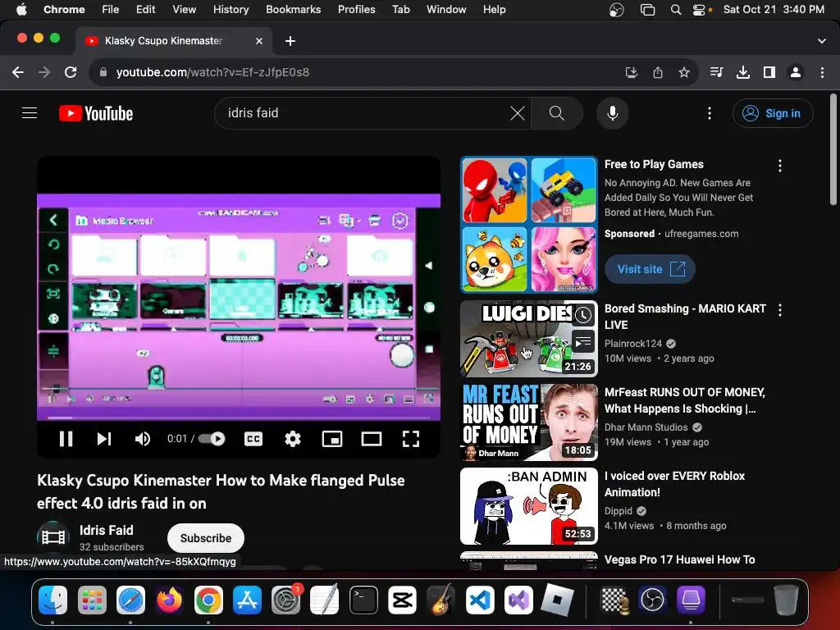Open Terminal from the dock

click(363, 600)
